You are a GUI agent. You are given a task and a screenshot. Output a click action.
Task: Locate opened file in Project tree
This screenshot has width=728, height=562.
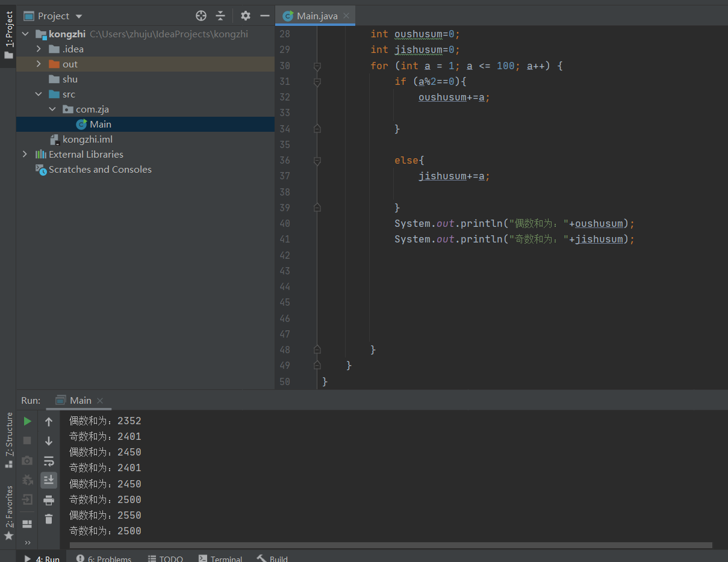click(201, 16)
